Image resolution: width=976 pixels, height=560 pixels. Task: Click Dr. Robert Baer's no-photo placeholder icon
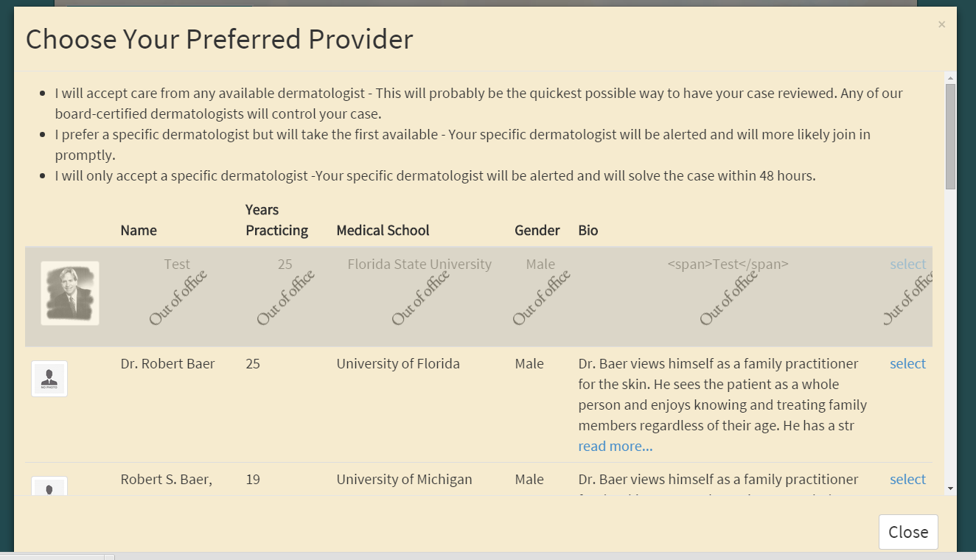49,379
